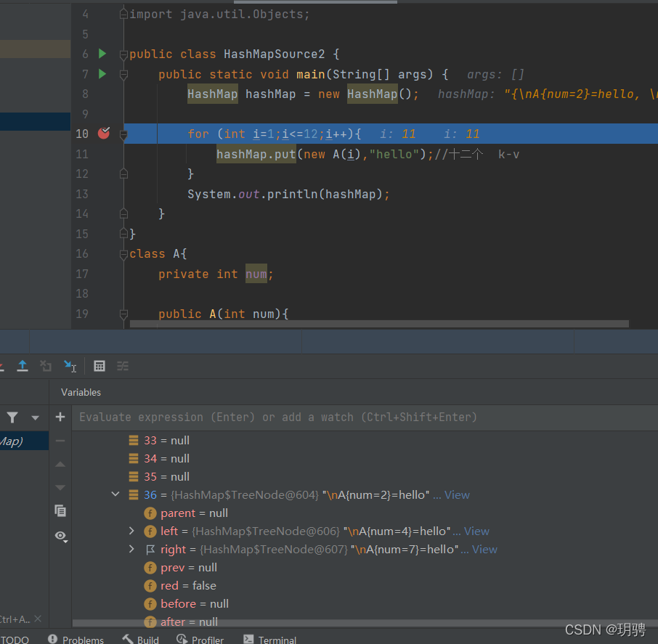
Task: Collapse constructor fold marker on line 19
Action: pyautogui.click(x=123, y=314)
